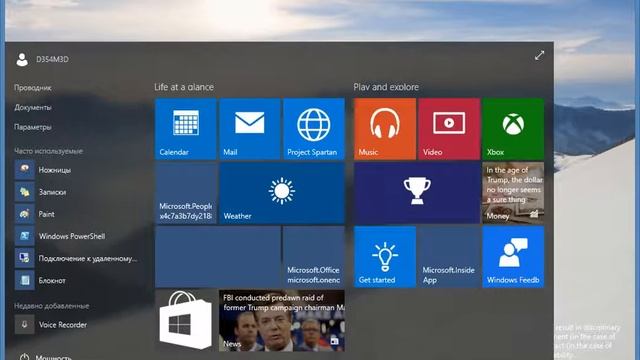Open the Weather tile
The width and height of the screenshot is (640, 360).
pyautogui.click(x=282, y=193)
